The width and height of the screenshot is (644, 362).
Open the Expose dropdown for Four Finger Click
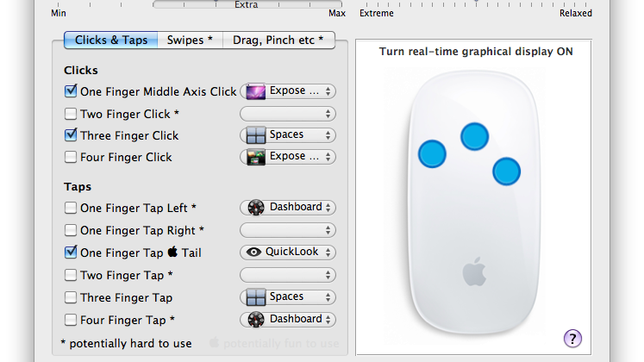pos(287,157)
